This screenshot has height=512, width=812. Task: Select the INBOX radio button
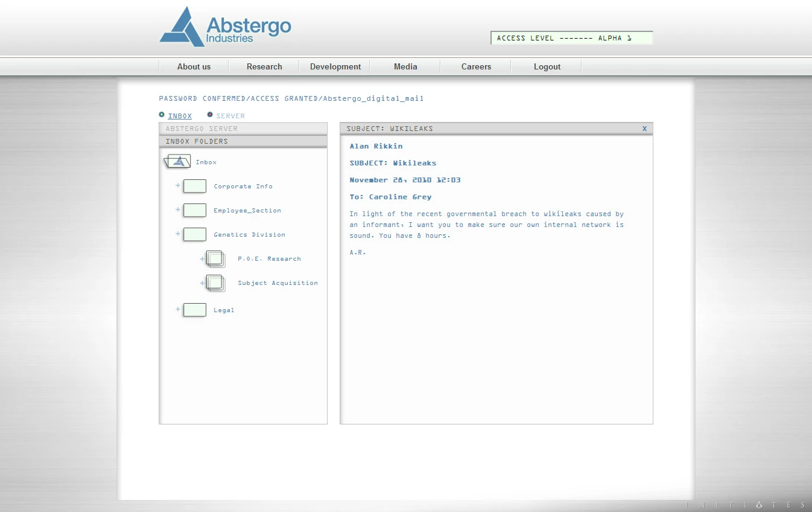tap(162, 115)
